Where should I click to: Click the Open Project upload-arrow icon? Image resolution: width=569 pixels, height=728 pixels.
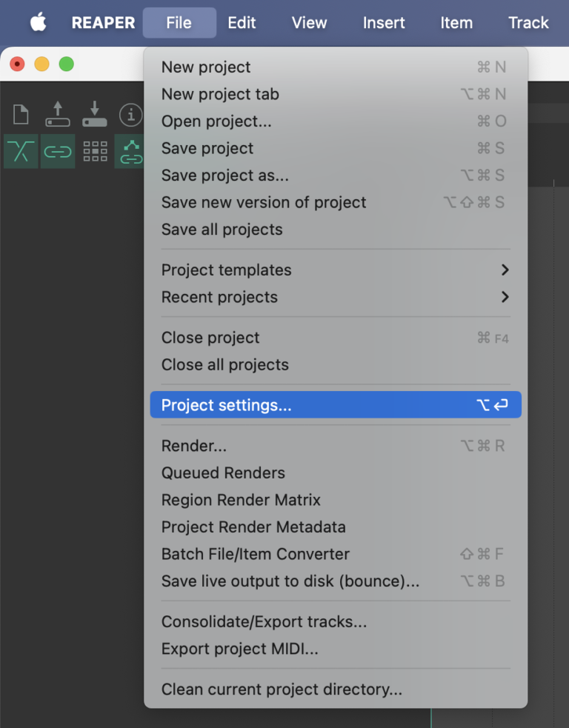pyautogui.click(x=58, y=114)
